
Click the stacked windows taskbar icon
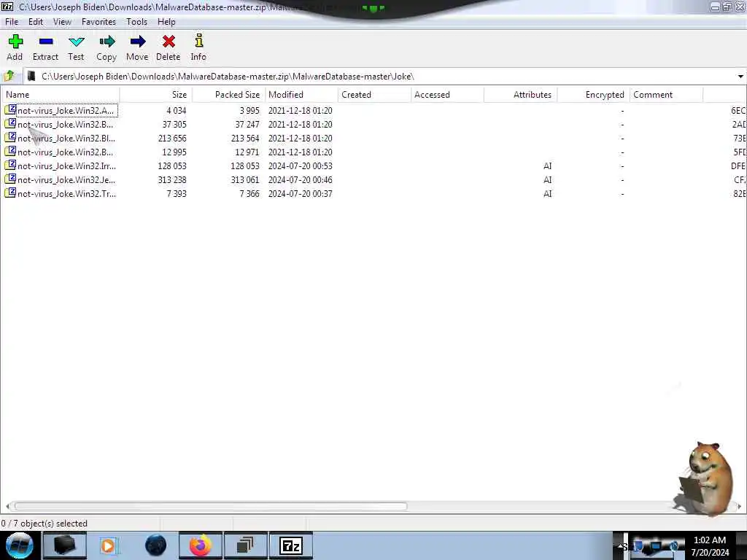pos(245,545)
